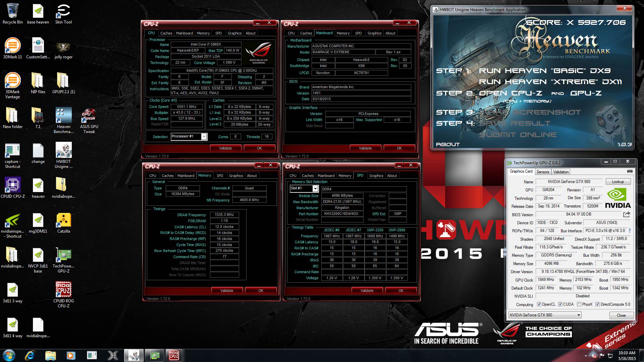Click Lookup button in GPU-Z
Viewport: 644px width, 362px height.
(x=618, y=182)
